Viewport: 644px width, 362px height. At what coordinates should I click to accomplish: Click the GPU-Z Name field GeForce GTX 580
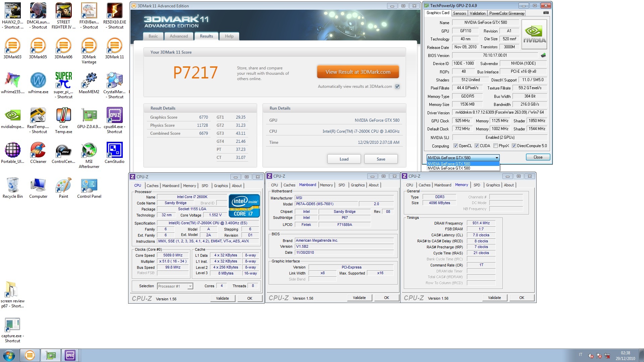(x=485, y=22)
